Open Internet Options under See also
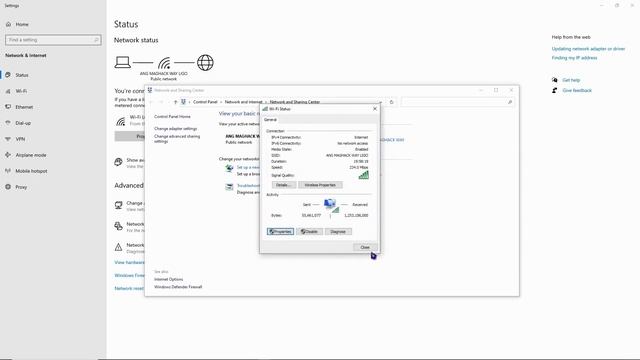 tap(169, 279)
